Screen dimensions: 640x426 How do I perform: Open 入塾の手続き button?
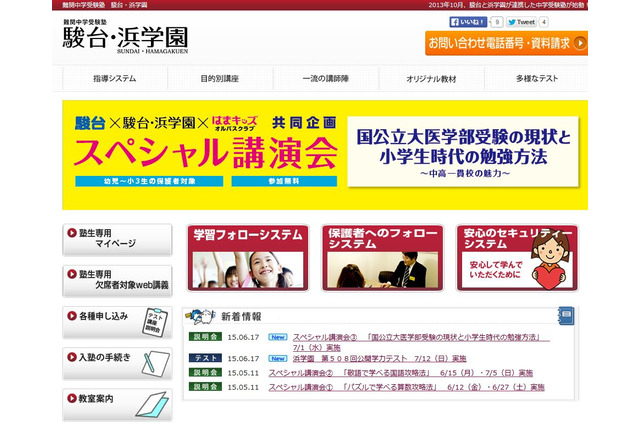point(117,364)
